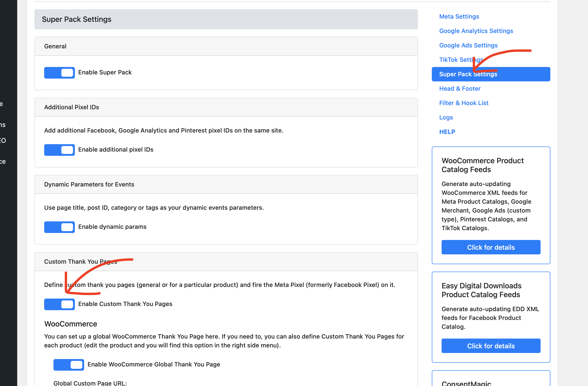This screenshot has width=588, height=386.
Task: Click for details on Easy Digital Downloads Feeds
Action: 491,346
